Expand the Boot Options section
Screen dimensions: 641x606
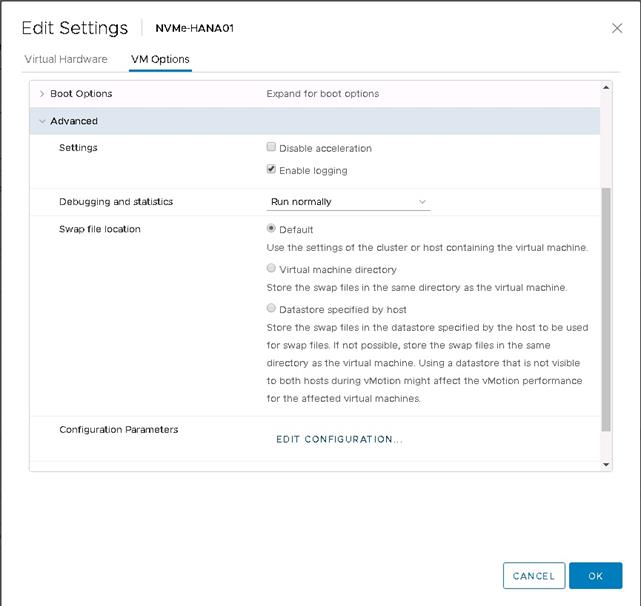[42, 94]
